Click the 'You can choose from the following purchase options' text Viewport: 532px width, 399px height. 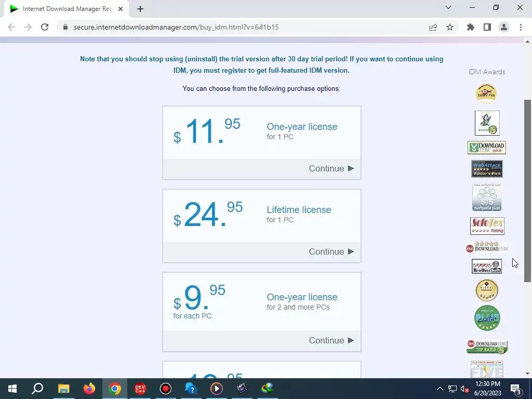pyautogui.click(x=261, y=88)
